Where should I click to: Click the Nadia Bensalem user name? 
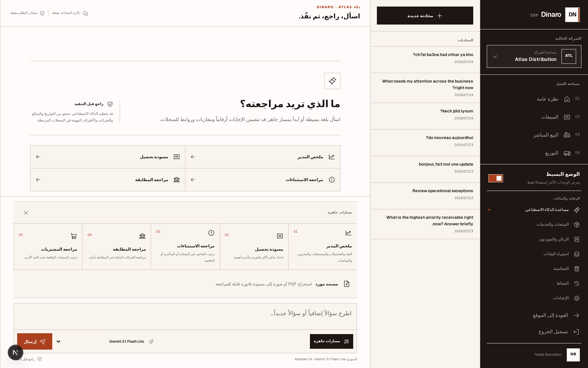tap(548, 355)
